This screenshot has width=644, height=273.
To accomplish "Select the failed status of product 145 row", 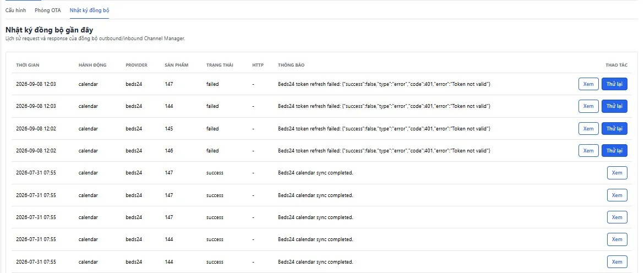I will point(212,128).
